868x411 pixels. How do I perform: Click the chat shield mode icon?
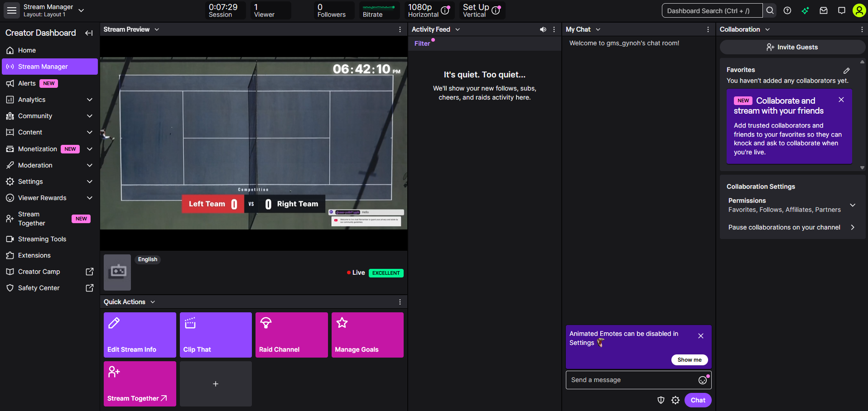pos(661,400)
